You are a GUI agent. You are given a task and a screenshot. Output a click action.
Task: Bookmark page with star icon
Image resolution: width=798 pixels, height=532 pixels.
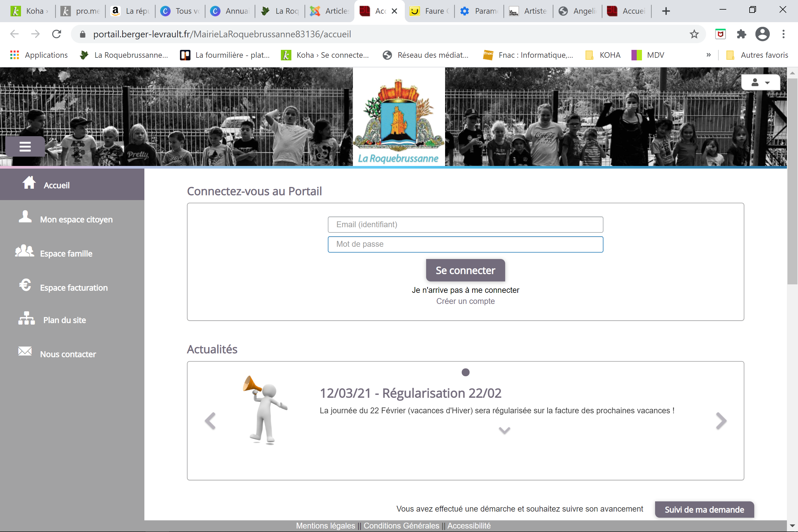[x=694, y=34]
